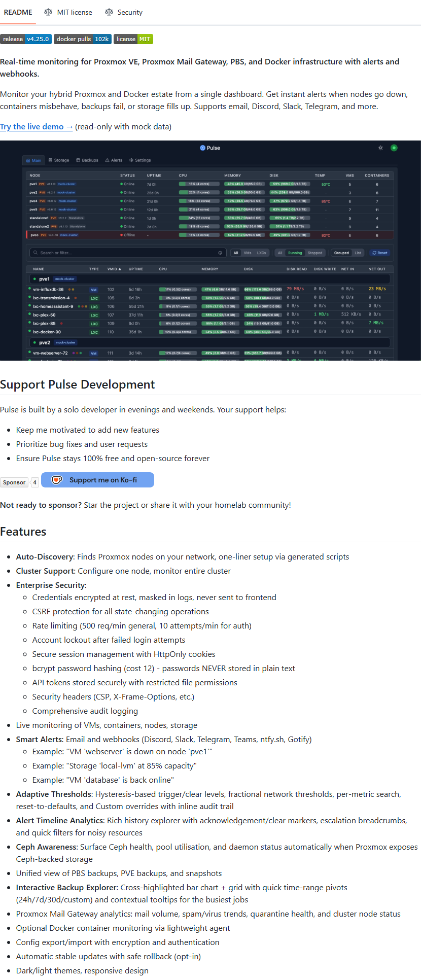Switch to the Alerts tab in Pulse
The height and width of the screenshot is (980, 421).
tap(114, 160)
